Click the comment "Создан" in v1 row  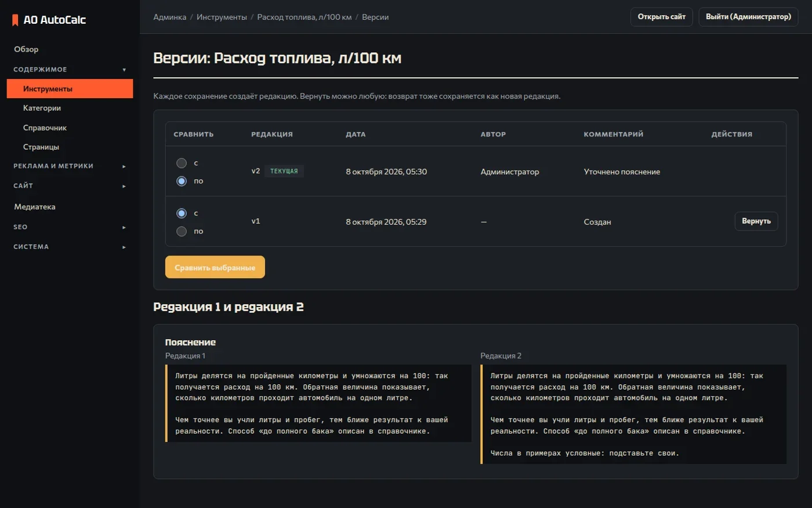tap(597, 222)
